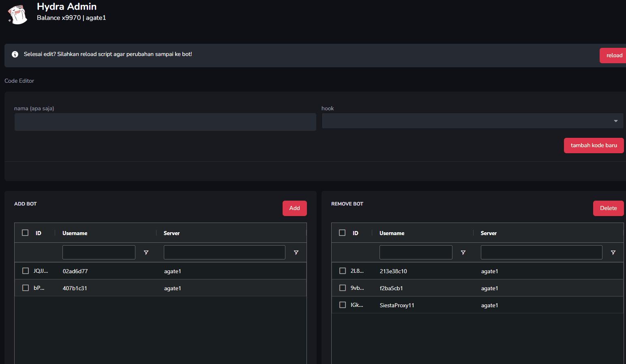Select checkbox for bot 407b1c31
This screenshot has height=364, width=626.
pyautogui.click(x=26, y=288)
